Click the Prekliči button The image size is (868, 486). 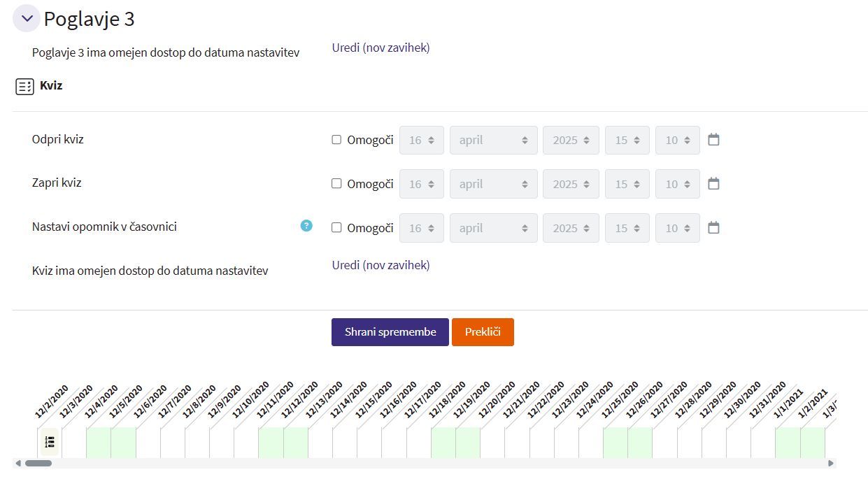tap(483, 332)
